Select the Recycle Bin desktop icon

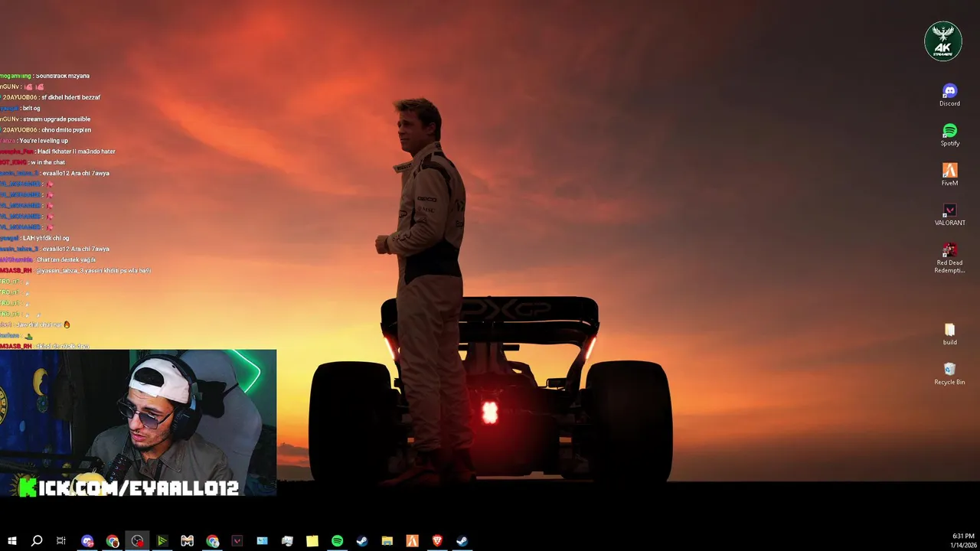coord(949,373)
